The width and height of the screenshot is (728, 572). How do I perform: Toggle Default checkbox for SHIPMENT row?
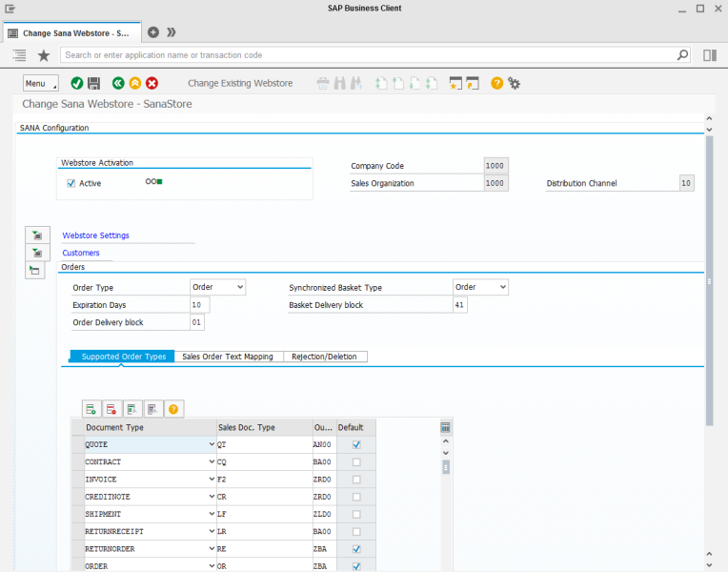pos(356,514)
